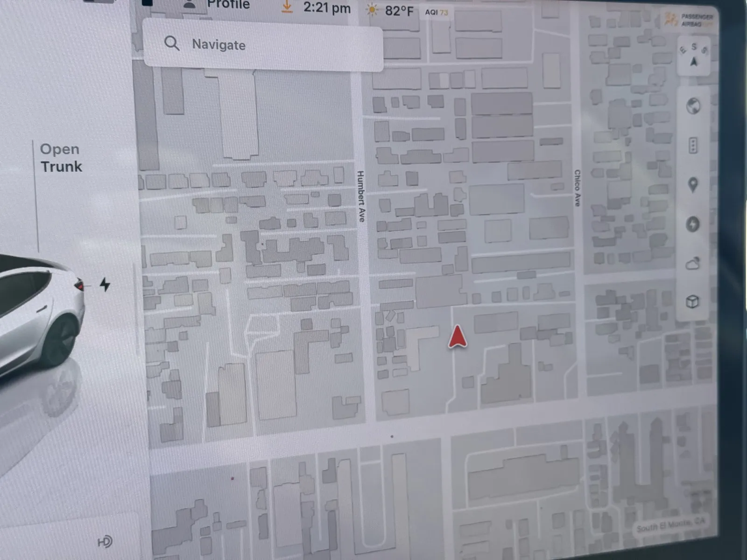Toggle the satellite globe map view
Screen dimensions: 747x560
pos(693,106)
